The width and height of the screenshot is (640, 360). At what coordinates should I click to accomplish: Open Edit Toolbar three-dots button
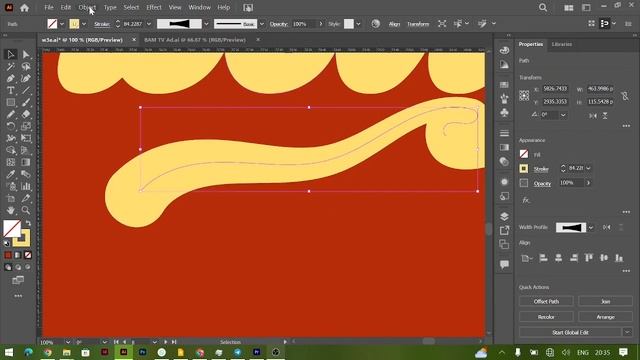coord(18,296)
